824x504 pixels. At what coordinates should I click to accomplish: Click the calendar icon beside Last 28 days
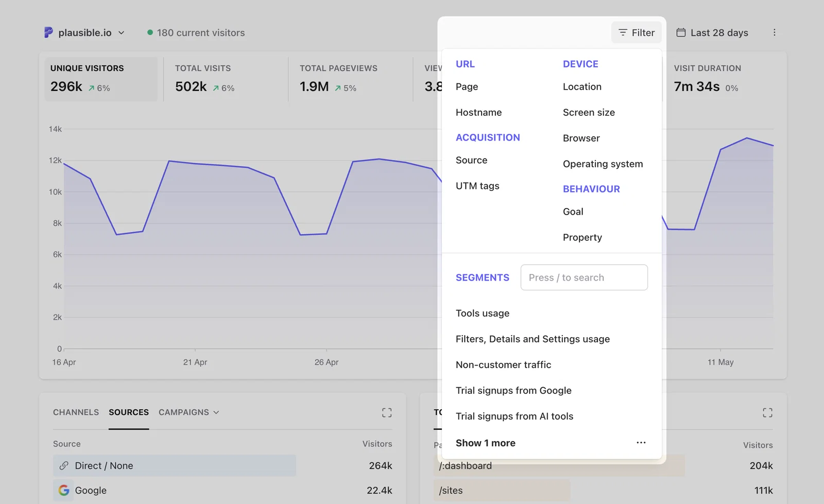681,32
